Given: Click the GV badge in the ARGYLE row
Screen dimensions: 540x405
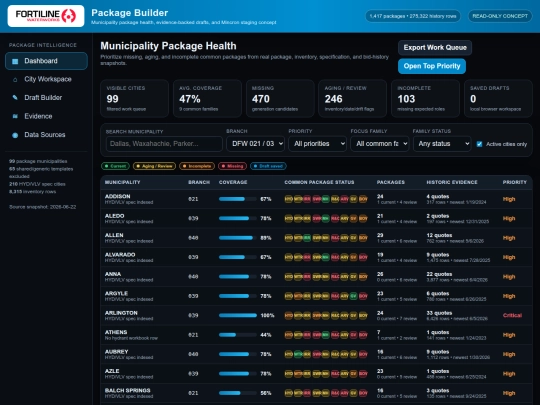Looking at the screenshot, I should tap(353, 296).
